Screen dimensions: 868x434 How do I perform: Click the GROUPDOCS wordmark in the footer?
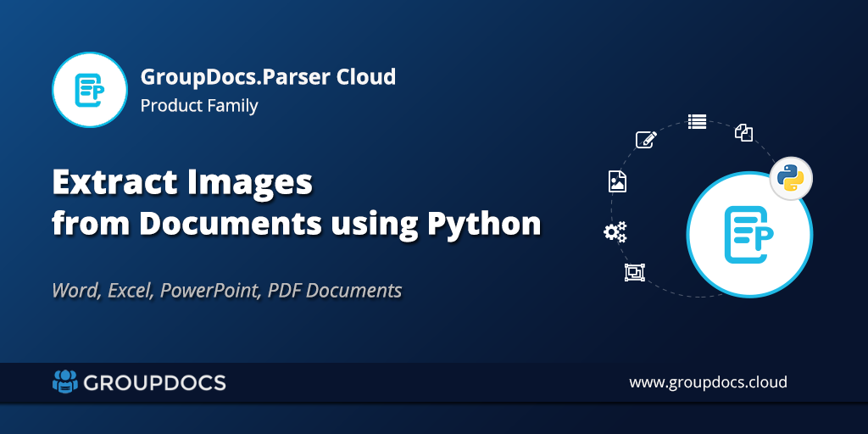pyautogui.click(x=154, y=383)
